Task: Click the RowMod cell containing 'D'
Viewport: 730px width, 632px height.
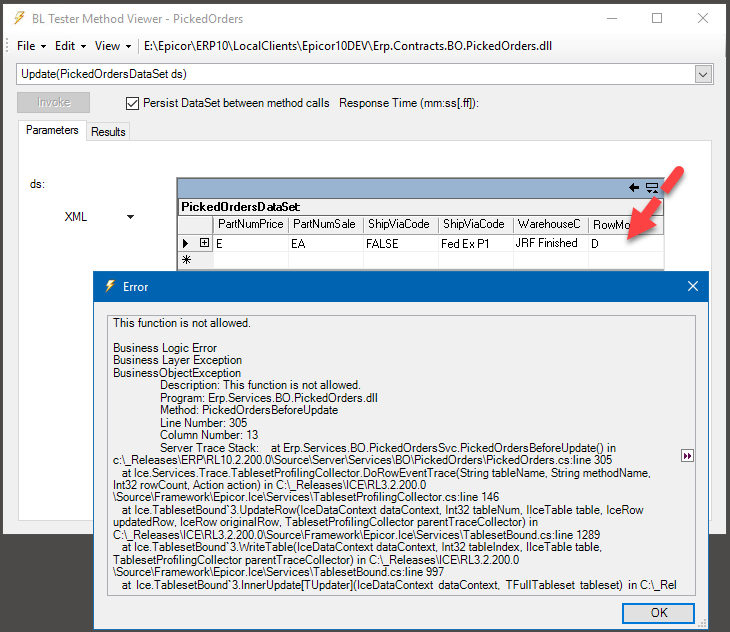Action: [625, 243]
